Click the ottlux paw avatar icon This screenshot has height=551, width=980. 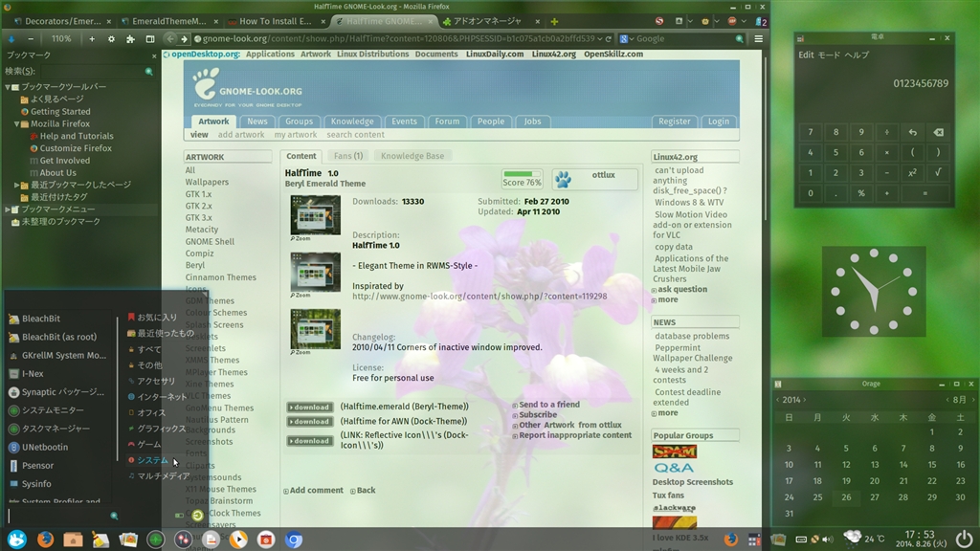coord(563,179)
